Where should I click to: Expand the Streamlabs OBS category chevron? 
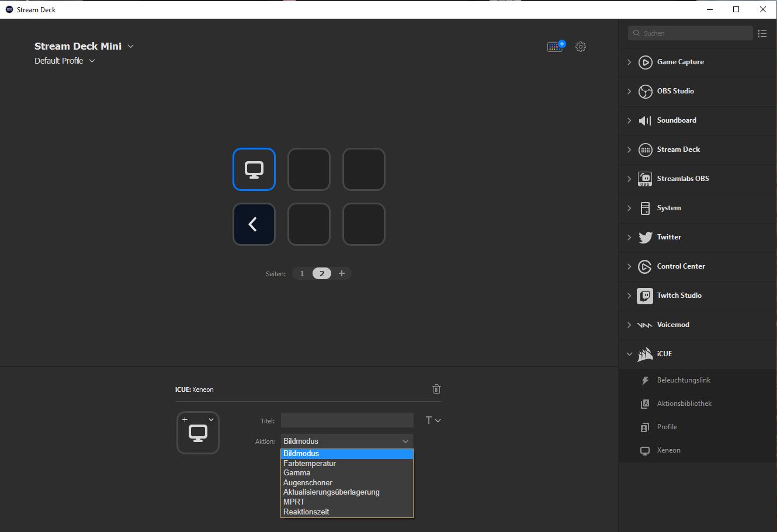tap(629, 179)
